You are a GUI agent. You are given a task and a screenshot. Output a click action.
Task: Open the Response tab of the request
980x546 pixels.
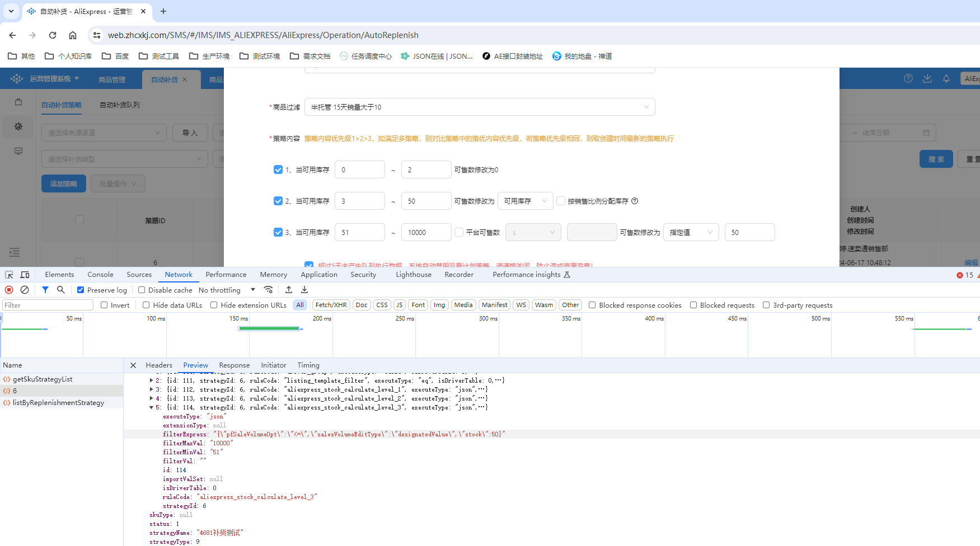[x=235, y=365]
